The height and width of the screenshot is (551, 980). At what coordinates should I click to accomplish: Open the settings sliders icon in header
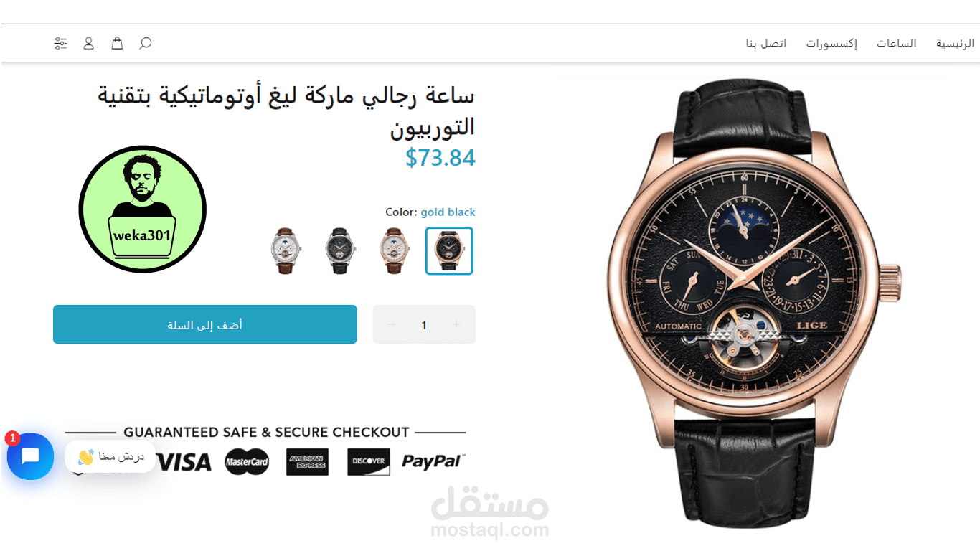point(60,43)
